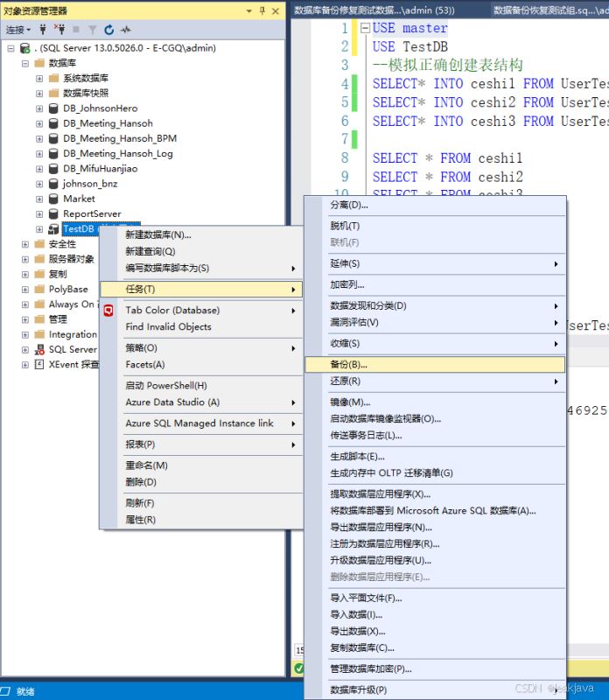The width and height of the screenshot is (609, 700).
Task: Click the SQL Server instance icon
Action: click(x=25, y=48)
